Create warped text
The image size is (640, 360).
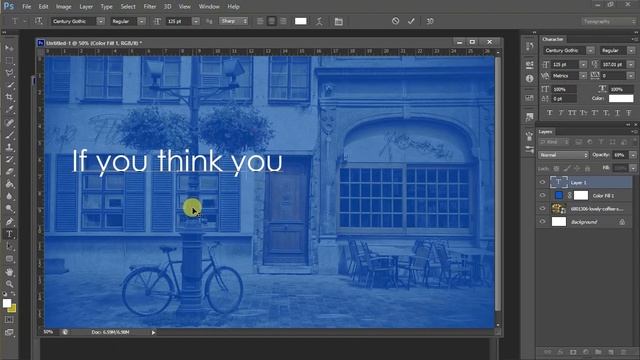click(x=319, y=21)
